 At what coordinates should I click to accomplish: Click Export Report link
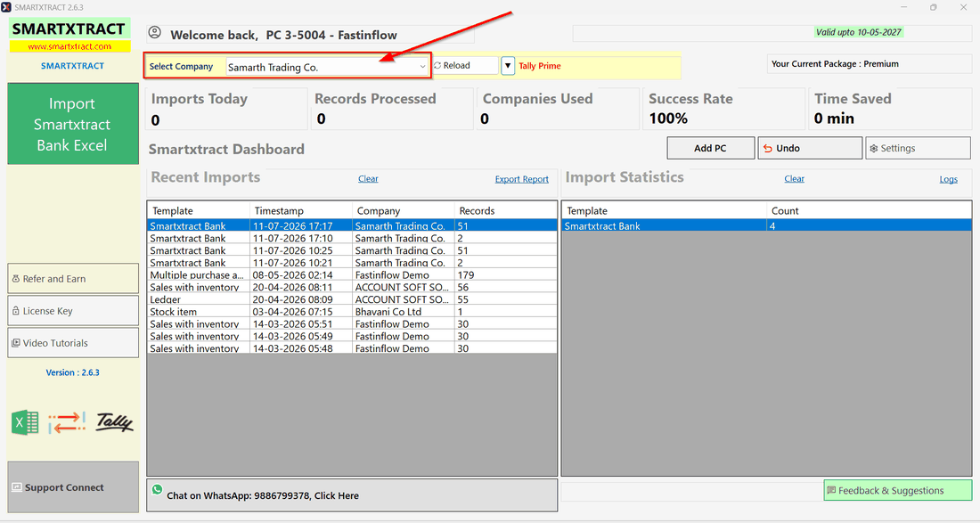522,179
